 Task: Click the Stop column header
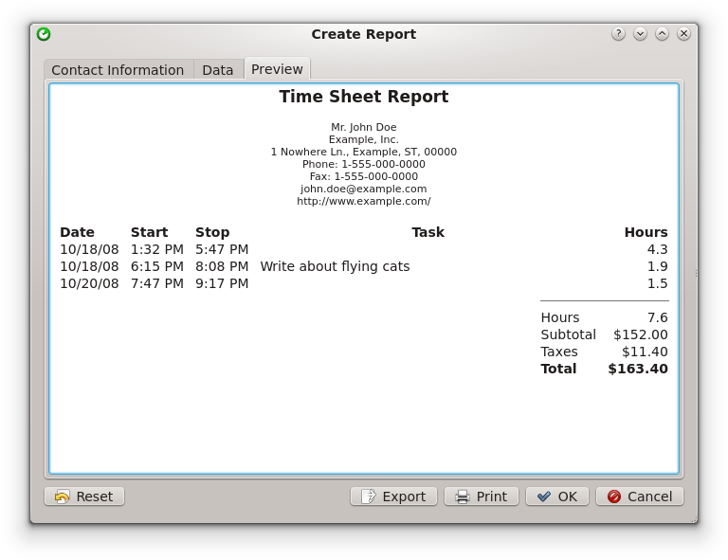pyautogui.click(x=212, y=232)
